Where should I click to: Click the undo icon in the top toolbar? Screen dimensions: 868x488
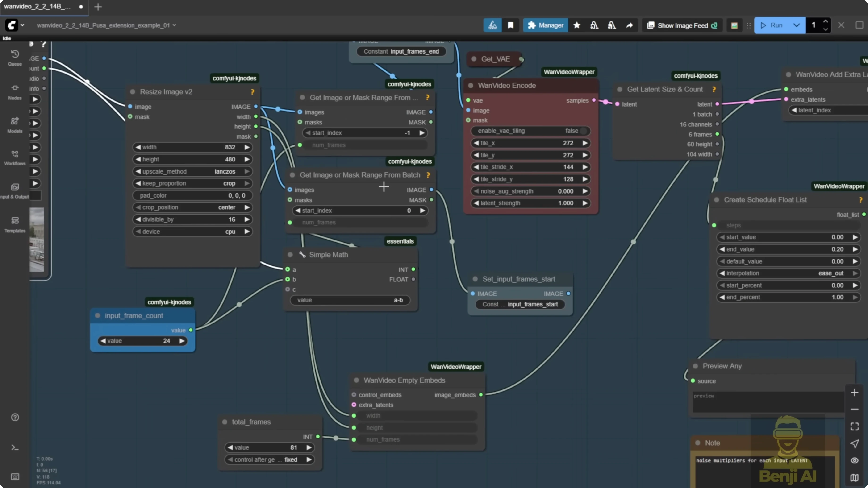pos(594,25)
